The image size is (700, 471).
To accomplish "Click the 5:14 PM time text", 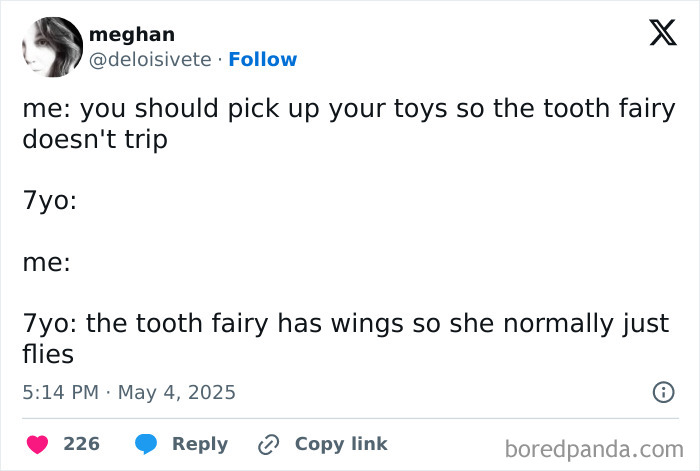I will [x=60, y=392].
